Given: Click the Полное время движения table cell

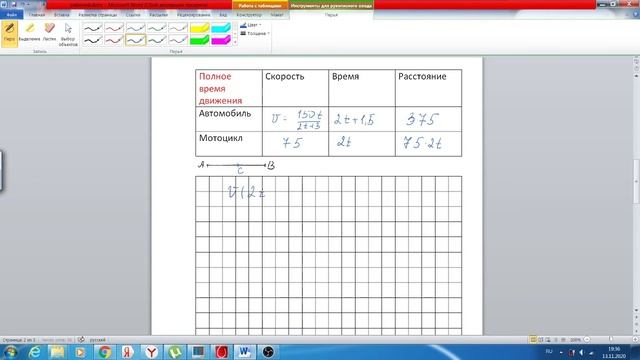Looking at the screenshot, I should (229, 88).
